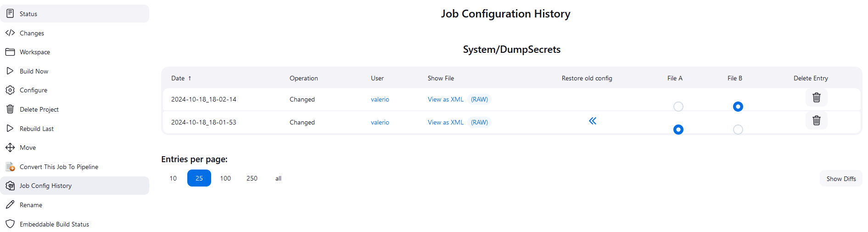Click the Convert This Job To Pipeline icon
Viewport: 868px width, 232px height.
click(x=10, y=167)
